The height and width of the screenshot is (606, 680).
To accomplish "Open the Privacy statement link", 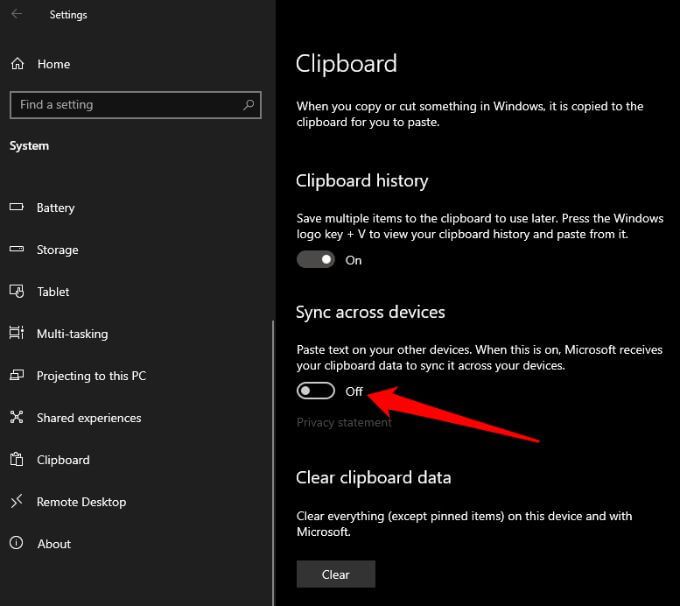I will [x=344, y=422].
